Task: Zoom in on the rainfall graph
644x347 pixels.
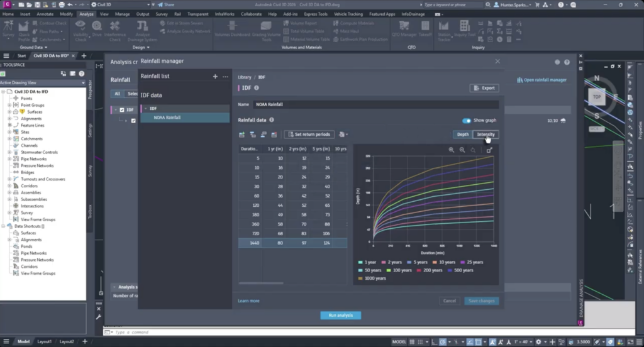Action: (452, 150)
